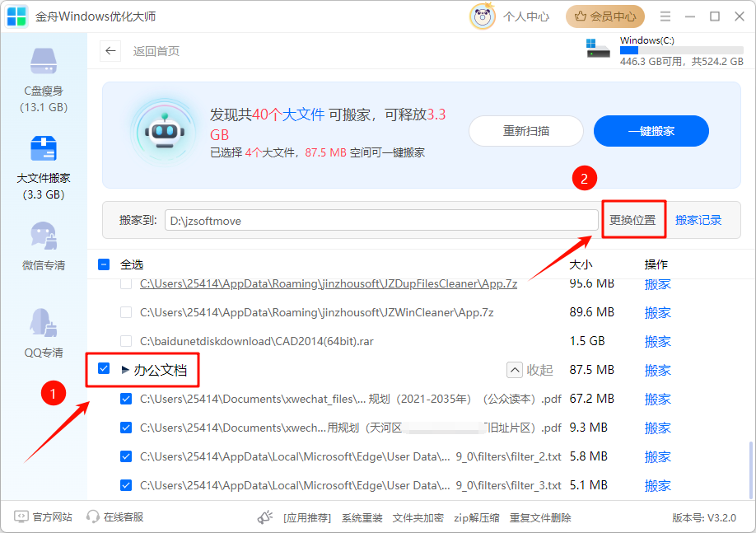Open 会员中心 member center
Image resolution: width=756 pixels, height=533 pixels.
(x=605, y=16)
